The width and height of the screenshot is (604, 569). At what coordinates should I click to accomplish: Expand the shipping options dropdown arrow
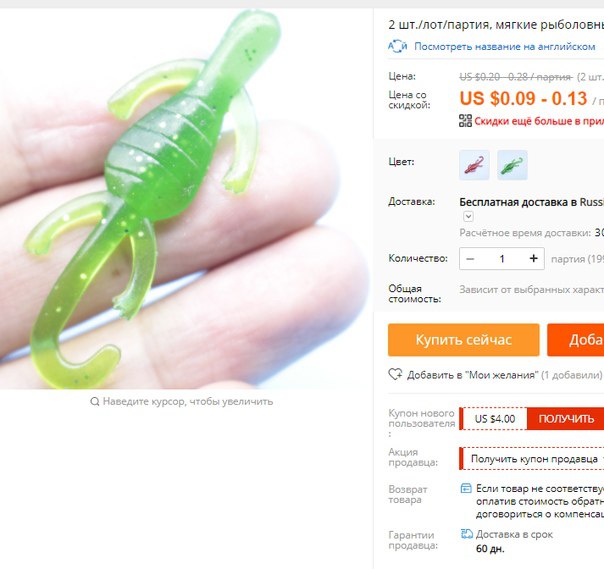pos(468,216)
